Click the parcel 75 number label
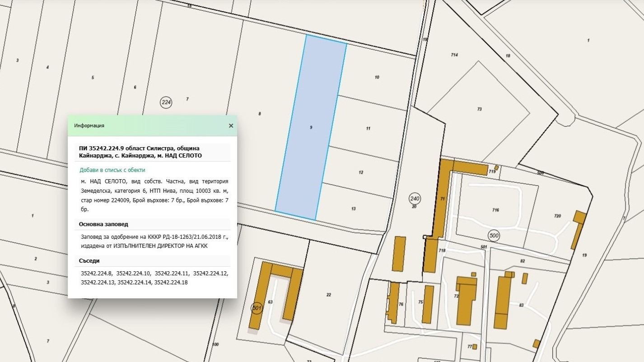The height and width of the screenshot is (362, 644). pyautogui.click(x=420, y=302)
